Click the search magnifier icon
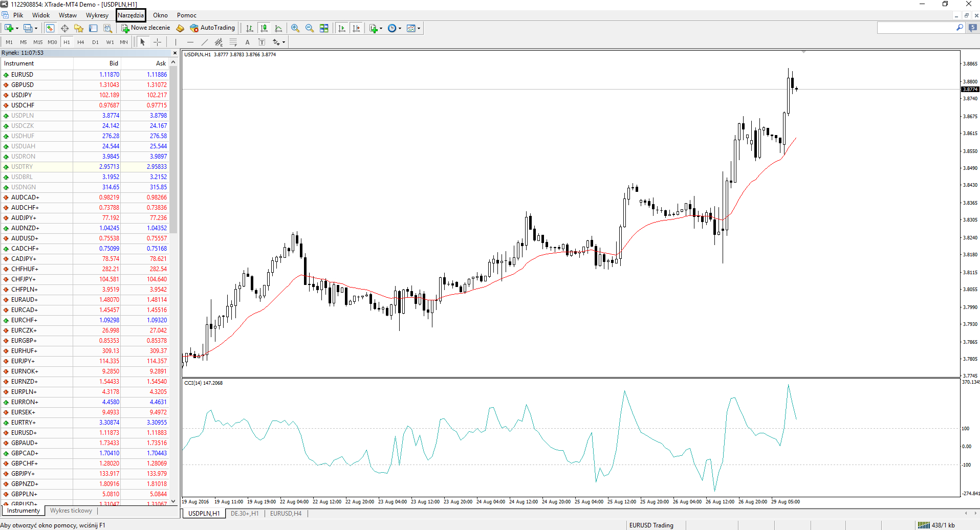Viewport: 980px width, 530px height. pyautogui.click(x=960, y=28)
